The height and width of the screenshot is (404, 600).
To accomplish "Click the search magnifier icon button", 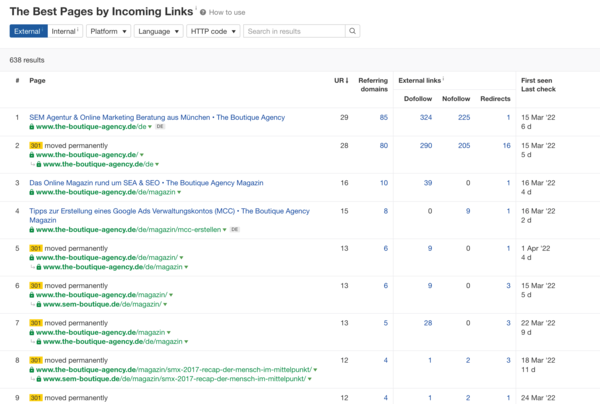I will [352, 31].
